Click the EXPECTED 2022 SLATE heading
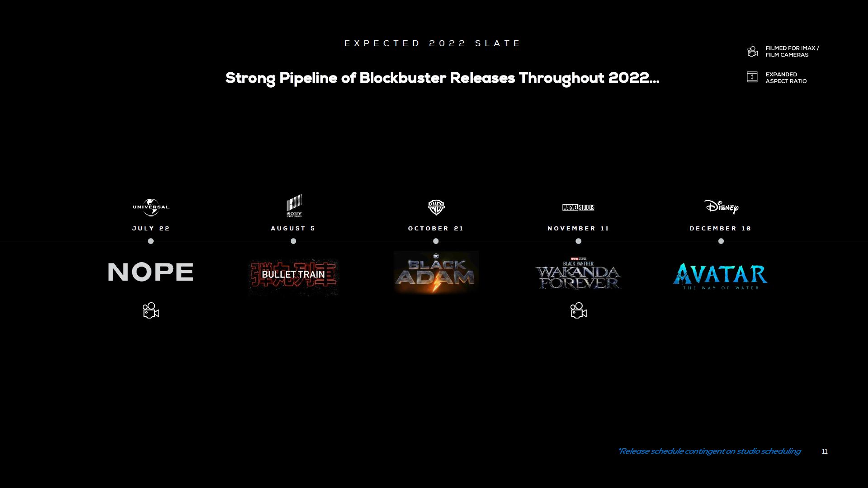 pyautogui.click(x=433, y=43)
